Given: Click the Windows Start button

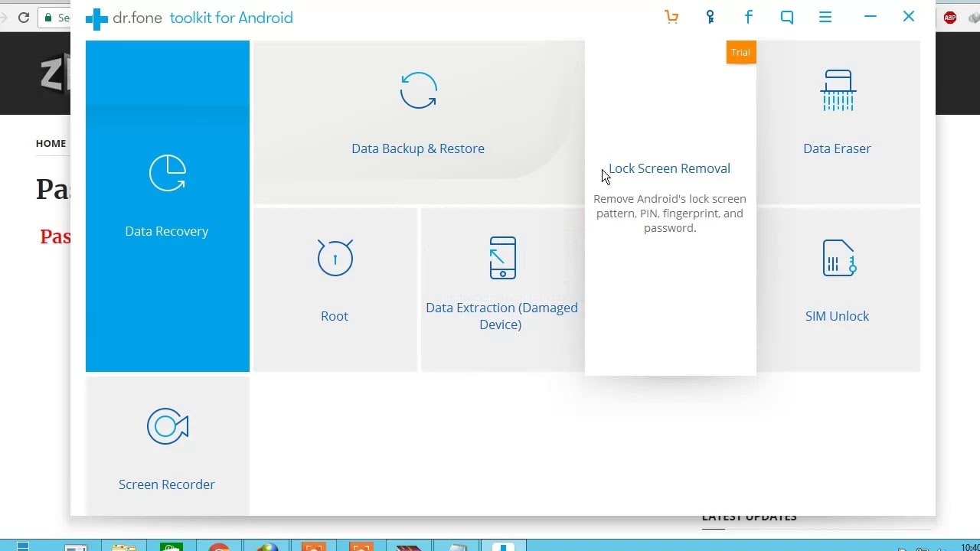Looking at the screenshot, I should (22, 546).
